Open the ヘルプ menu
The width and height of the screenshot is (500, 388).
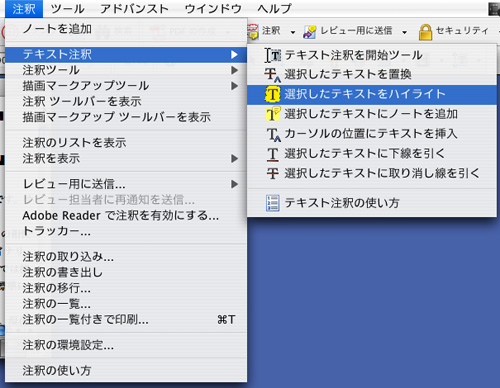(274, 9)
